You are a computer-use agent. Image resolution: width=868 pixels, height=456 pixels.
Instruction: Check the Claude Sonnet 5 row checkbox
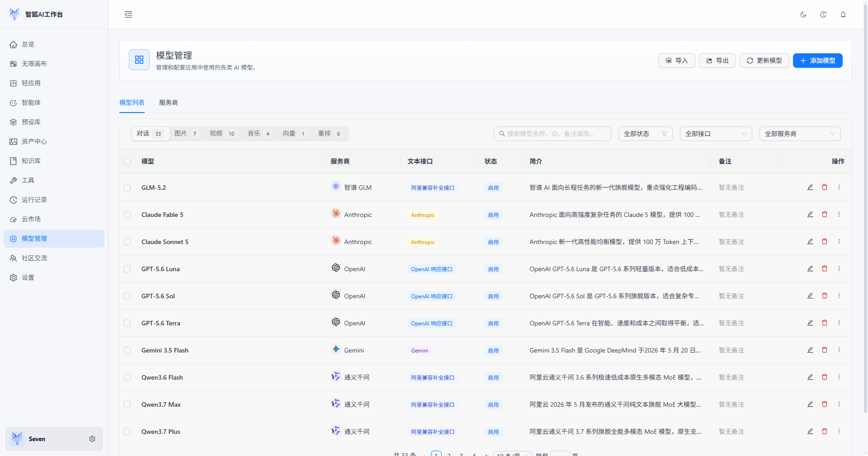tap(127, 242)
